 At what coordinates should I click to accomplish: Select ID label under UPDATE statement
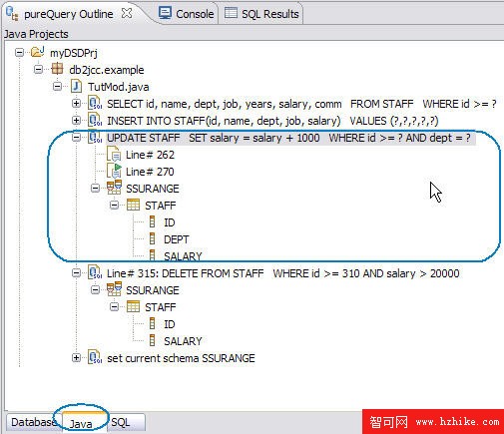point(170,222)
